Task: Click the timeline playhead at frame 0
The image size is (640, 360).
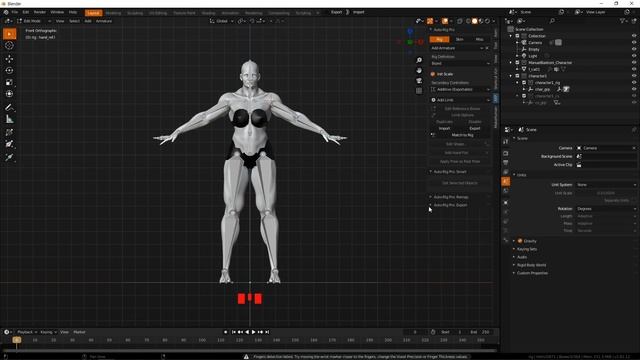Action: 16,340
